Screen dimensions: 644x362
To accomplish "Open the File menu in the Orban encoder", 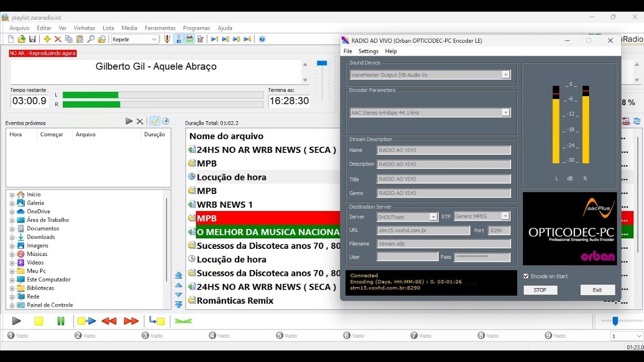I will (x=348, y=51).
